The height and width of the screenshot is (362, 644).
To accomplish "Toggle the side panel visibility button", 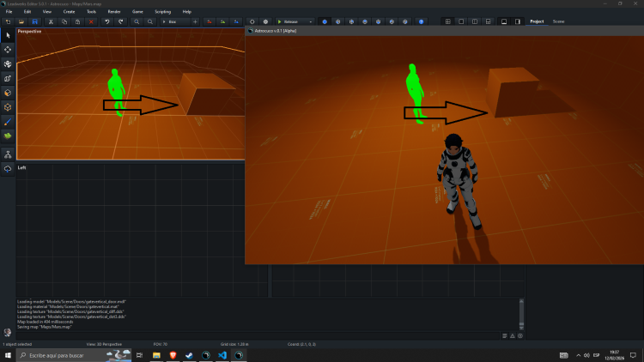I will click(518, 21).
